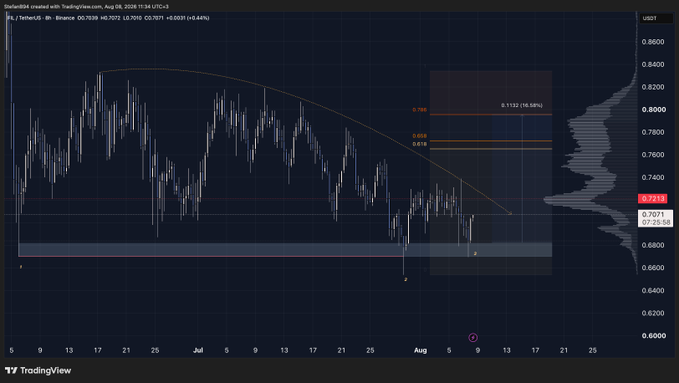
Task: Click the 0.8600 price axis label
Action: [x=653, y=42]
